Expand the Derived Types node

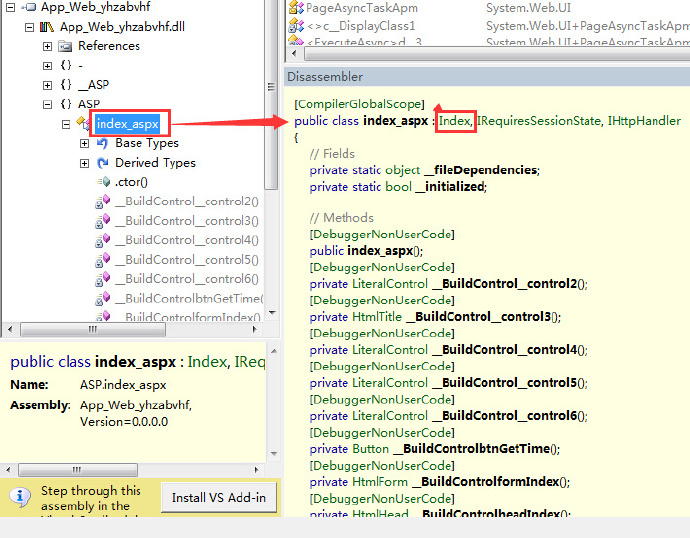click(x=84, y=163)
